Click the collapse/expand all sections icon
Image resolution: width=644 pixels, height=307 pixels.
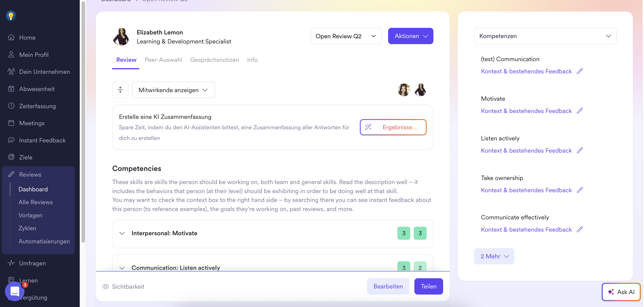[120, 90]
